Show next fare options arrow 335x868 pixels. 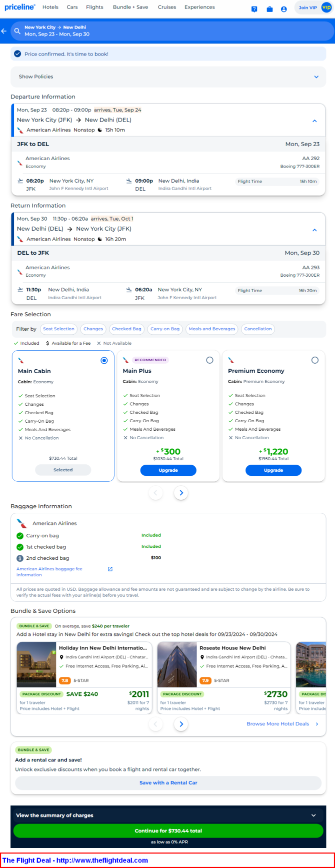(181, 493)
